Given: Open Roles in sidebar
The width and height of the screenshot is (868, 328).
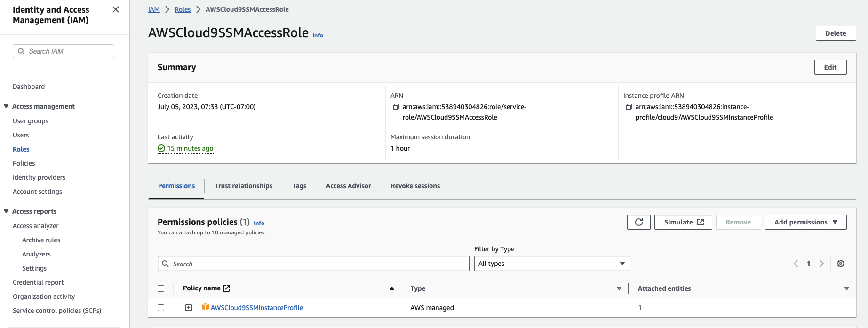Looking at the screenshot, I should click(21, 149).
